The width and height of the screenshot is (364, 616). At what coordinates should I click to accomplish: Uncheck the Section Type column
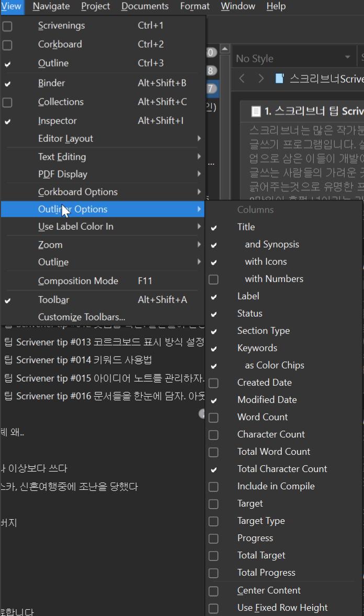point(213,331)
